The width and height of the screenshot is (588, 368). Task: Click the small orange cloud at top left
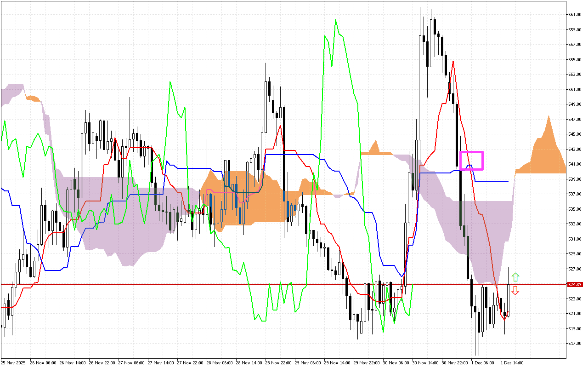[x=33, y=98]
